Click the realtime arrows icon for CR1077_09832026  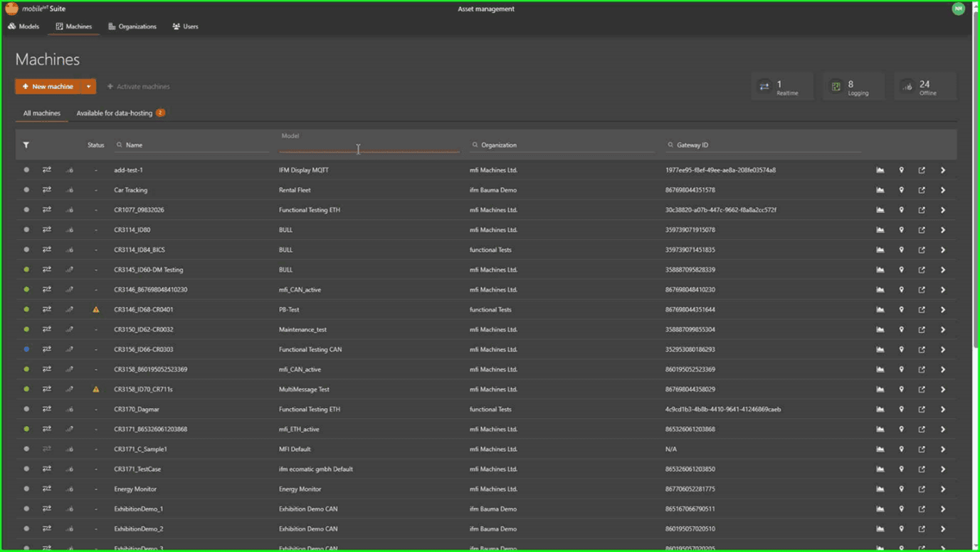click(47, 210)
